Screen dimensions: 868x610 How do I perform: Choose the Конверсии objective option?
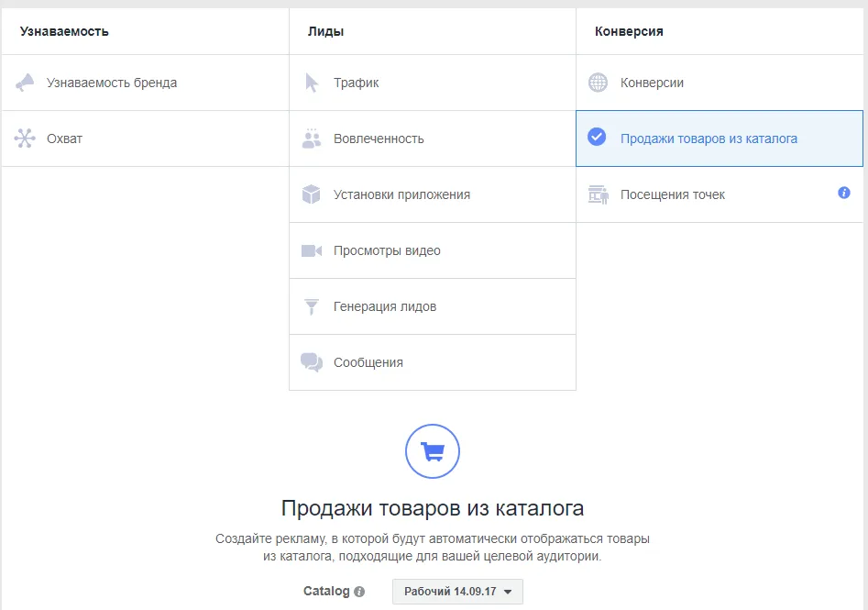(x=652, y=83)
